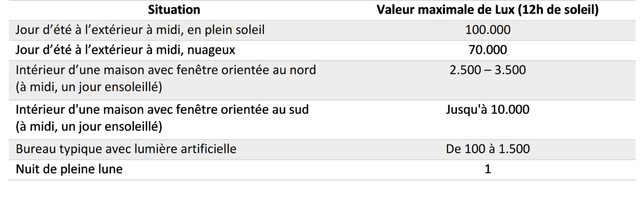Screen dimensions: 644x209
Task: Click the value "Jusqu'à 10.000"
Action: [488, 110]
